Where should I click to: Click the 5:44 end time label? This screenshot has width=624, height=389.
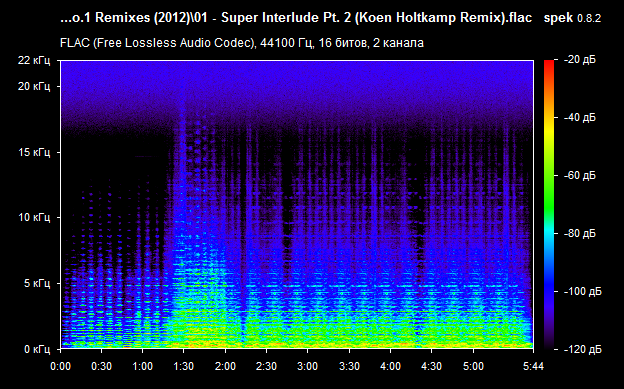[x=533, y=366]
